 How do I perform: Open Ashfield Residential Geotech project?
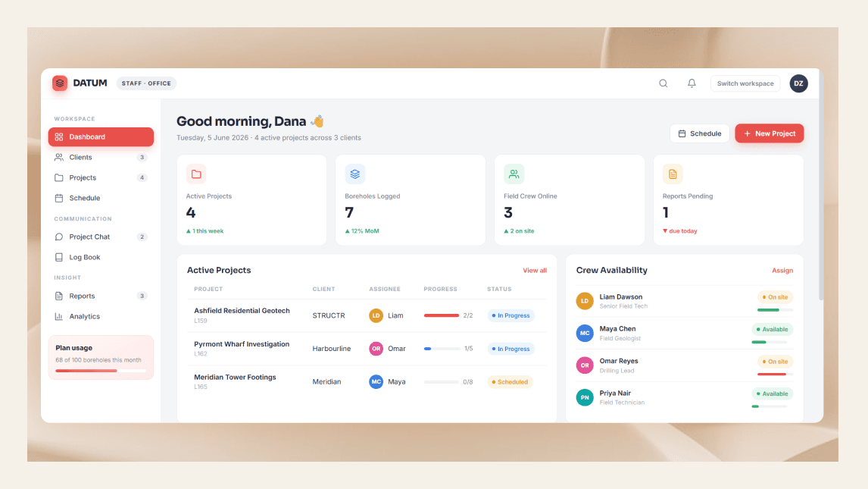(x=242, y=311)
